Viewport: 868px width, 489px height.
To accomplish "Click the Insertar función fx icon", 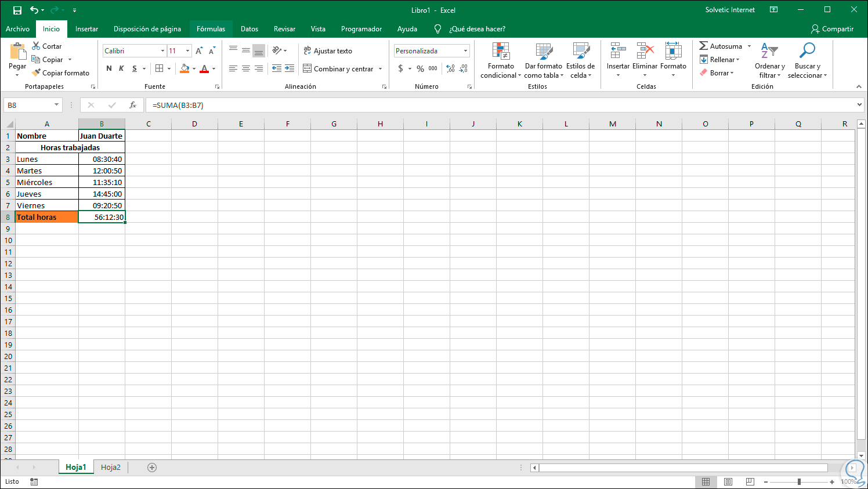I will pos(133,105).
